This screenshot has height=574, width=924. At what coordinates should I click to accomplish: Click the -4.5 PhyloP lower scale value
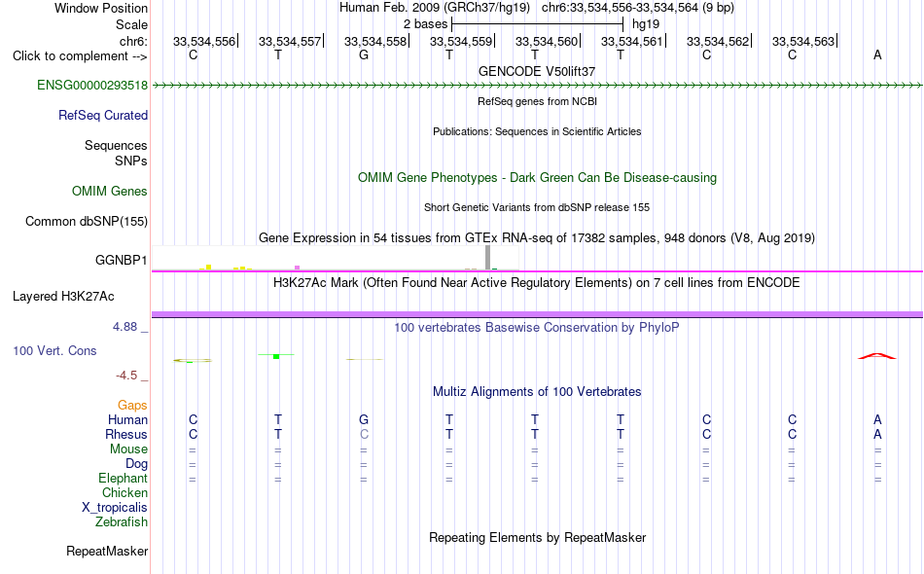pos(126,376)
